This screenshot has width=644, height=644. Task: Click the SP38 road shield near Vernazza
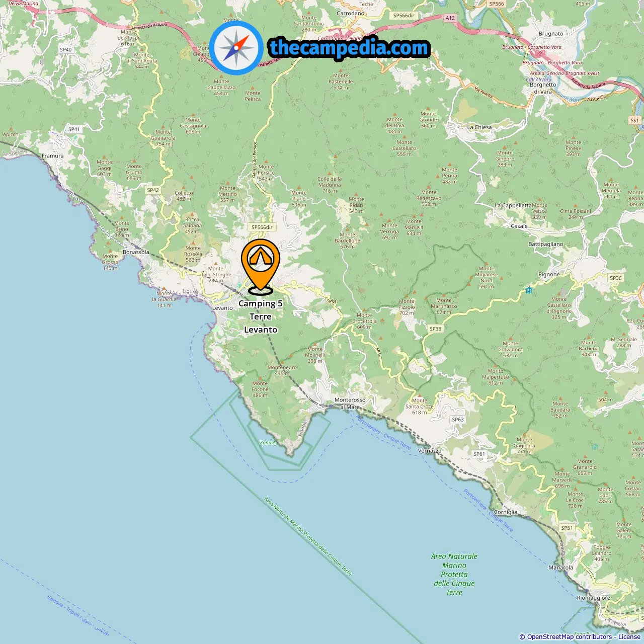coord(435,329)
